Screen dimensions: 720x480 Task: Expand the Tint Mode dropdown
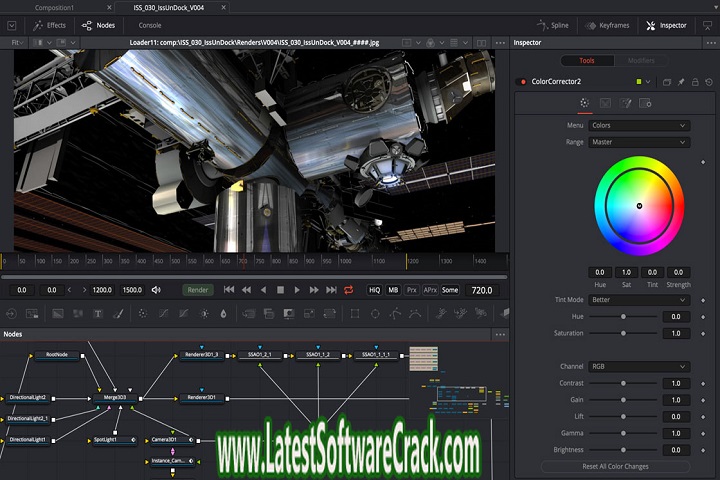639,299
